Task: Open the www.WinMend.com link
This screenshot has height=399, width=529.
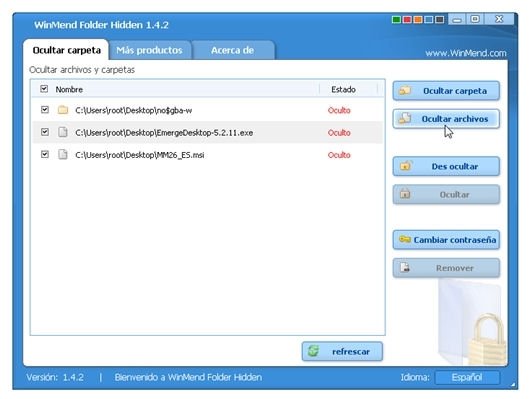Action: point(466,53)
